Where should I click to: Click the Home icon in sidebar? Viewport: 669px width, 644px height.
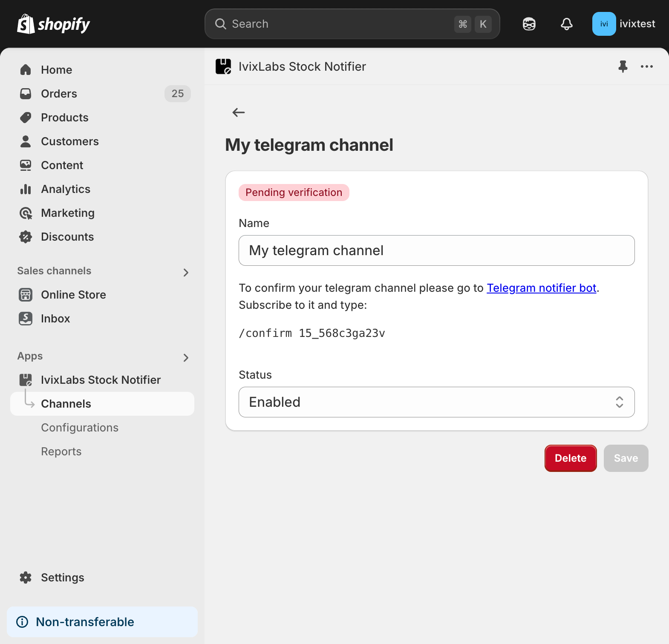coord(26,70)
